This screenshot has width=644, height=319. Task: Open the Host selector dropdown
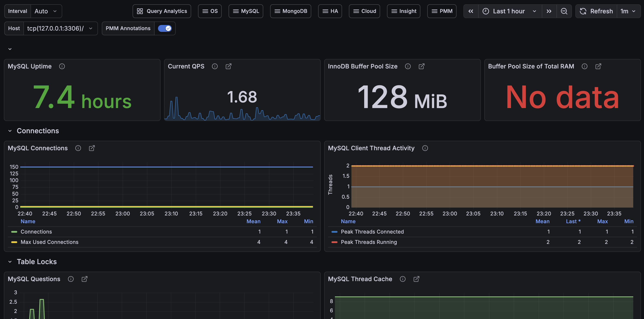60,28
